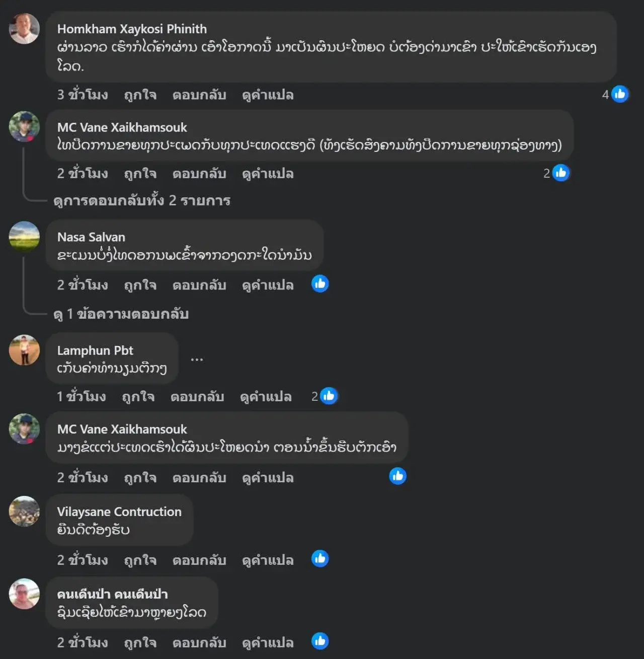644x659 pixels.
Task: Open Homkham Xaykosi Phinith's profile name
Action: click(132, 29)
